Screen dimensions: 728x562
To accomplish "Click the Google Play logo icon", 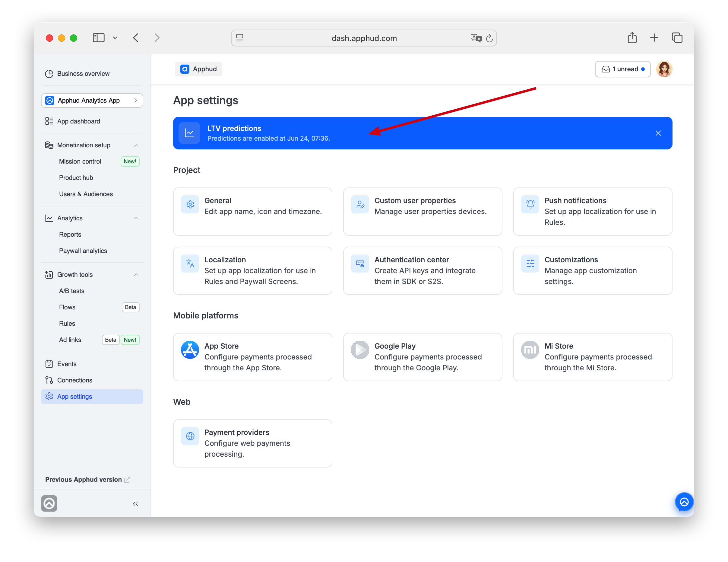I will 360,350.
